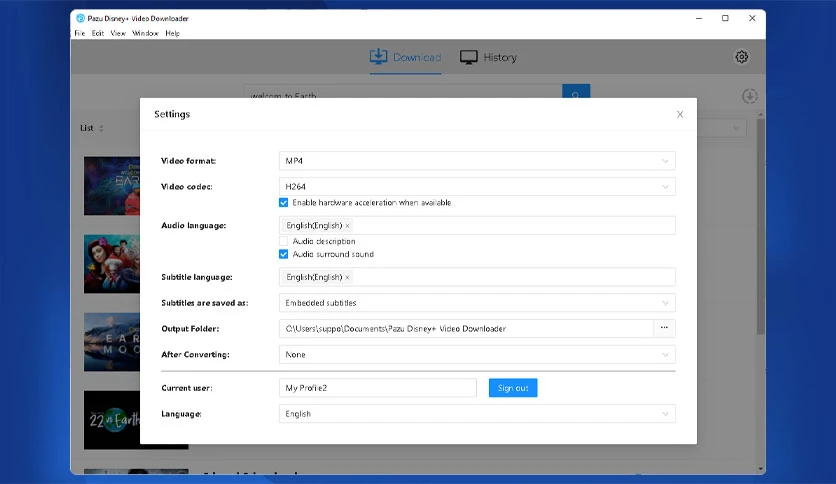Image resolution: width=836 pixels, height=484 pixels.
Task: Click the Audio language input field
Action: coord(477,225)
